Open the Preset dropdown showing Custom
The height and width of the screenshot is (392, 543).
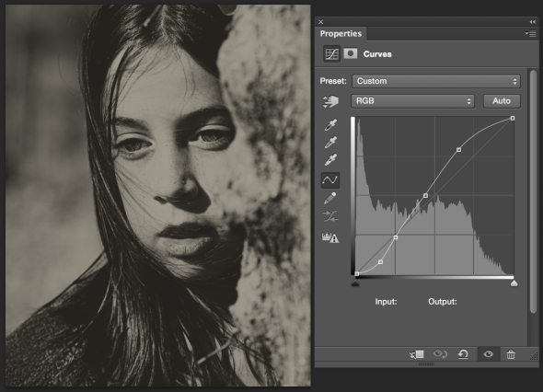[x=436, y=81]
